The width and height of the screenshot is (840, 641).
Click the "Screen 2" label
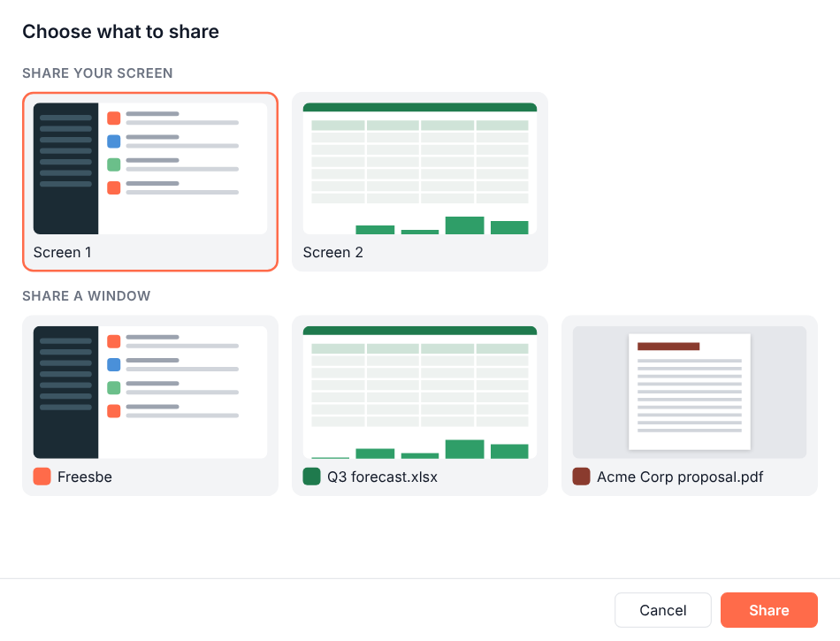pyautogui.click(x=333, y=252)
